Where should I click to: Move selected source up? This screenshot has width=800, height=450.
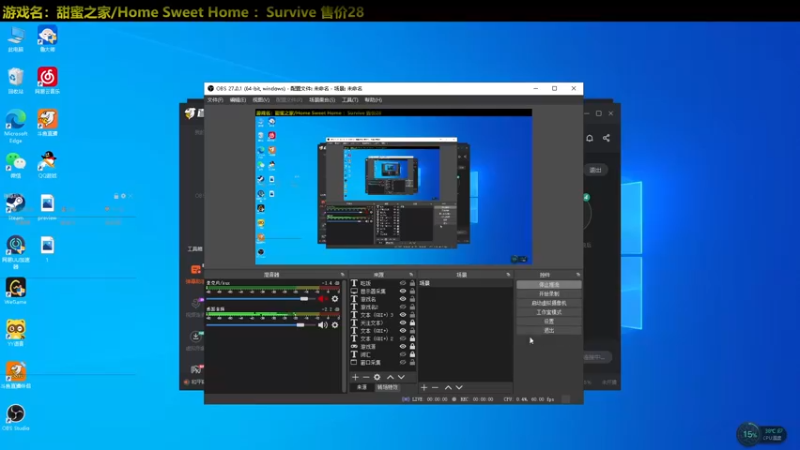390,377
